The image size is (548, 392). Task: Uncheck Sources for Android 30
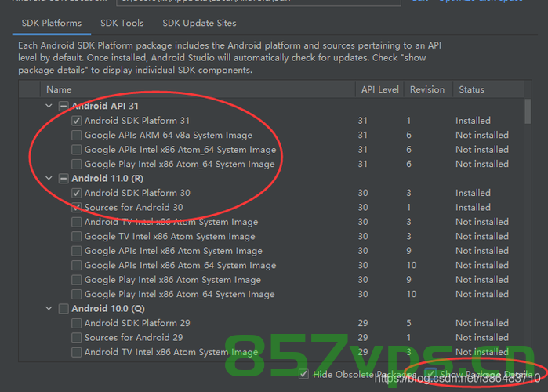tap(77, 208)
